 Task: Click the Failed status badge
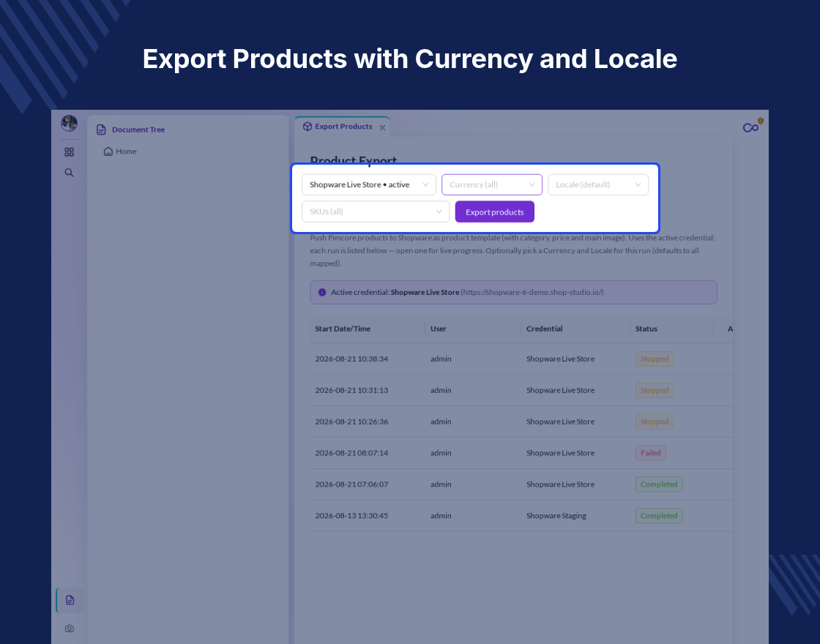tap(651, 453)
